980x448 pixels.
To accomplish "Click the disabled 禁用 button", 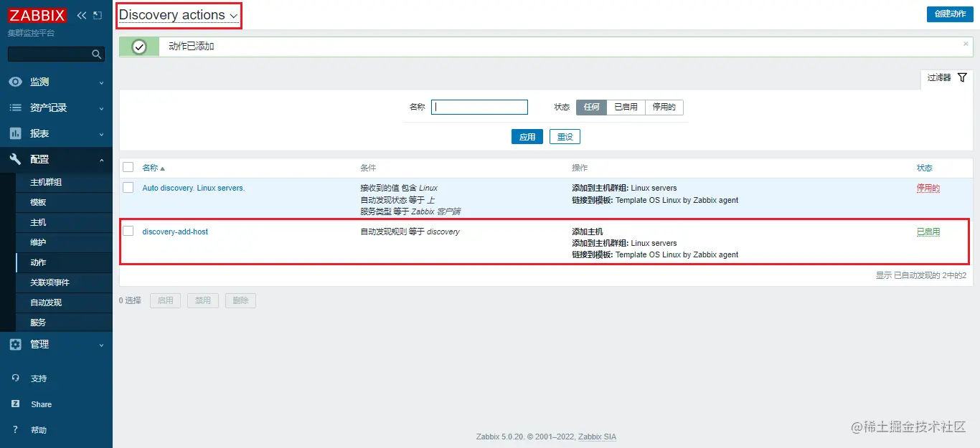I will (x=203, y=300).
